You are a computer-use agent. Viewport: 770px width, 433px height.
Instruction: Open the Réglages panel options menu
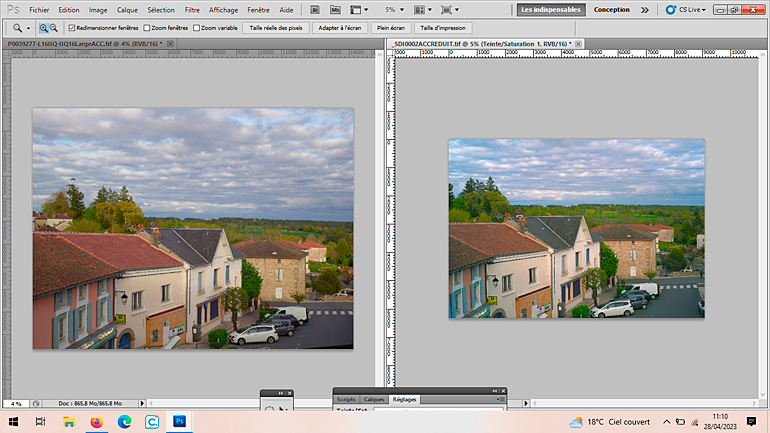pos(500,400)
